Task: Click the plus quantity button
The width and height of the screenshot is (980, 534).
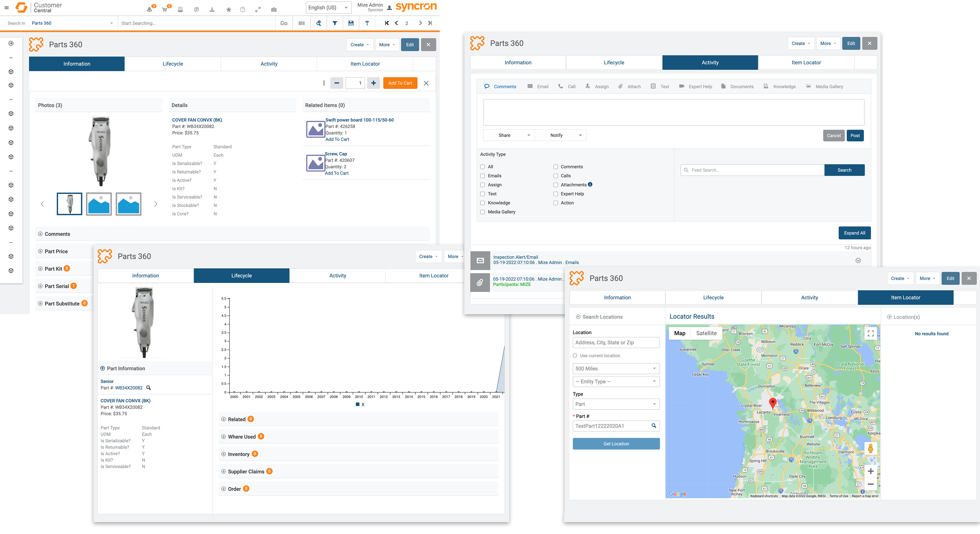Action: (x=374, y=83)
